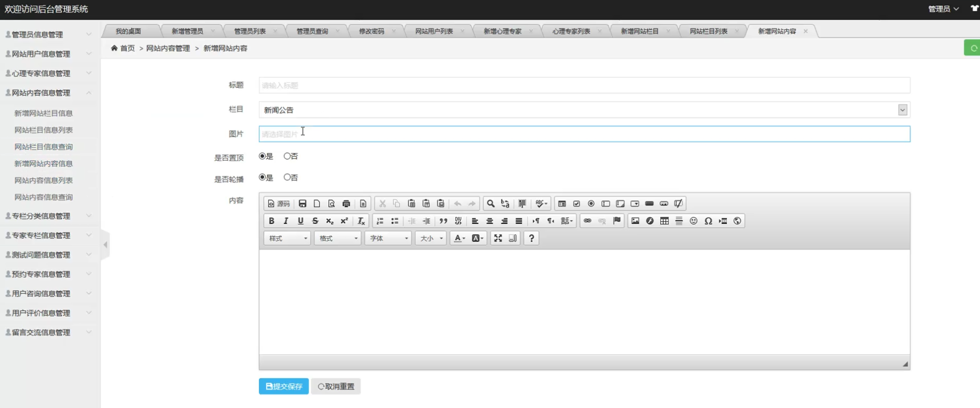Insert a hyperlink via link icon

pos(587,221)
